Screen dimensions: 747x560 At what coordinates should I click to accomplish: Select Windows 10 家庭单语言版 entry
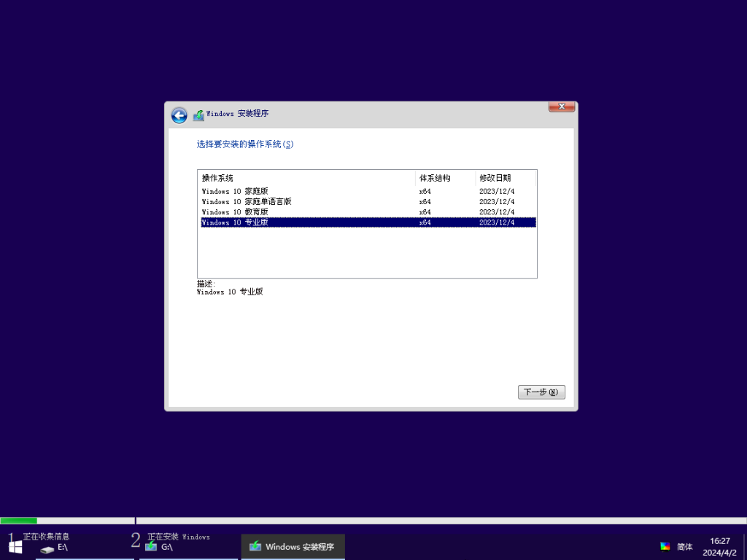tap(247, 201)
